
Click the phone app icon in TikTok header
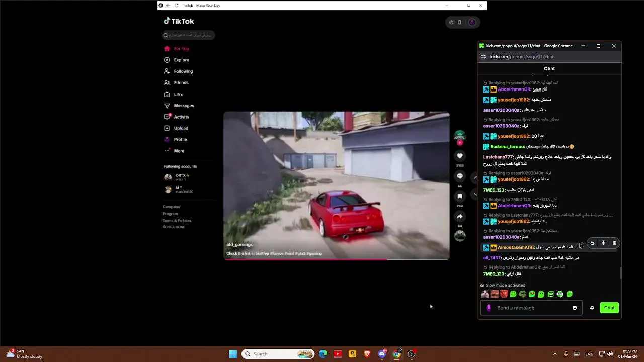pyautogui.click(x=460, y=22)
